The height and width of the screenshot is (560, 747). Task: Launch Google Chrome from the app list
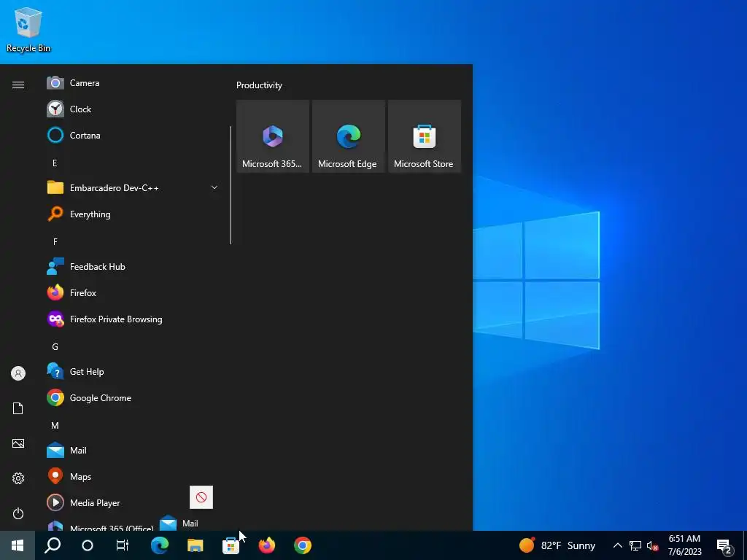(133, 397)
